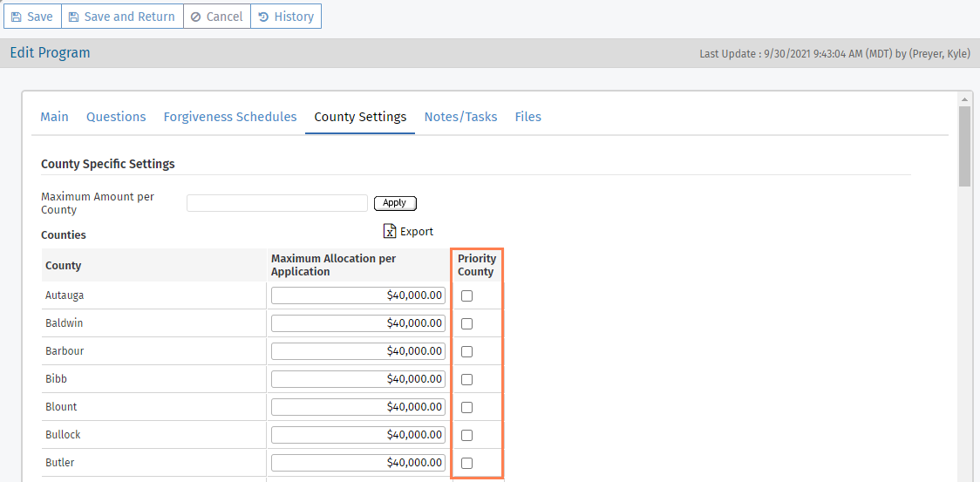Click the Save button in toolbar
The width and height of the screenshot is (980, 482).
tap(32, 17)
